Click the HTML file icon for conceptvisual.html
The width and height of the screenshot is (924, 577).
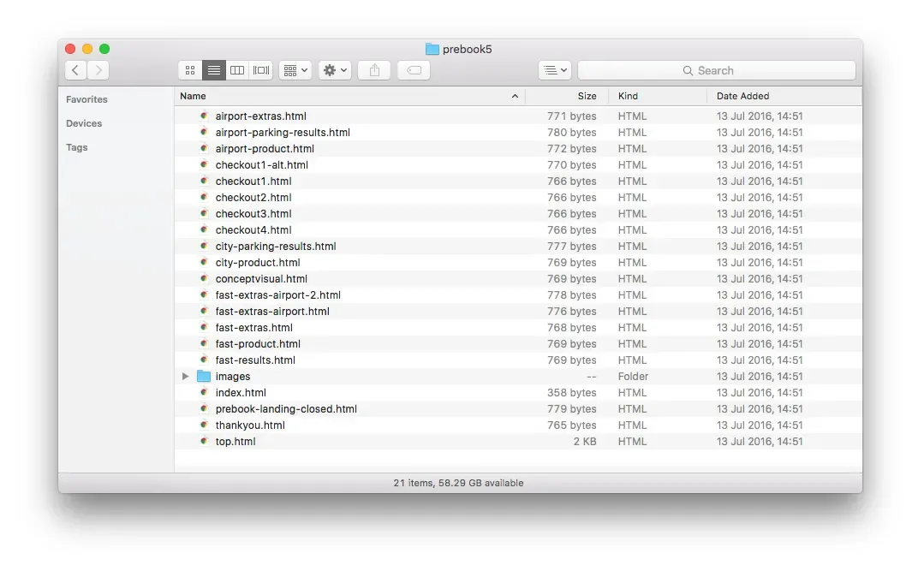[x=204, y=278]
